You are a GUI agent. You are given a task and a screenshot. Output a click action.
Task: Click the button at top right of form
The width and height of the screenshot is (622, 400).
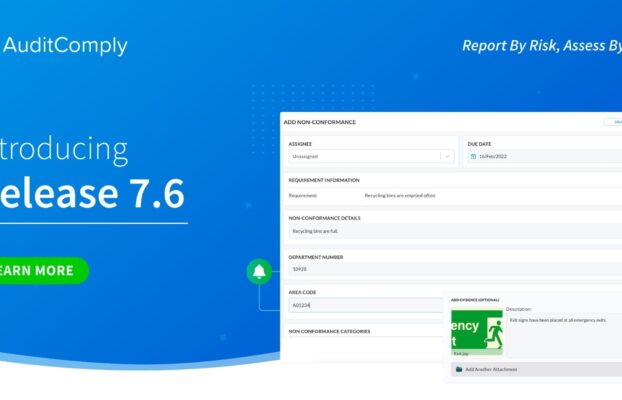613,122
